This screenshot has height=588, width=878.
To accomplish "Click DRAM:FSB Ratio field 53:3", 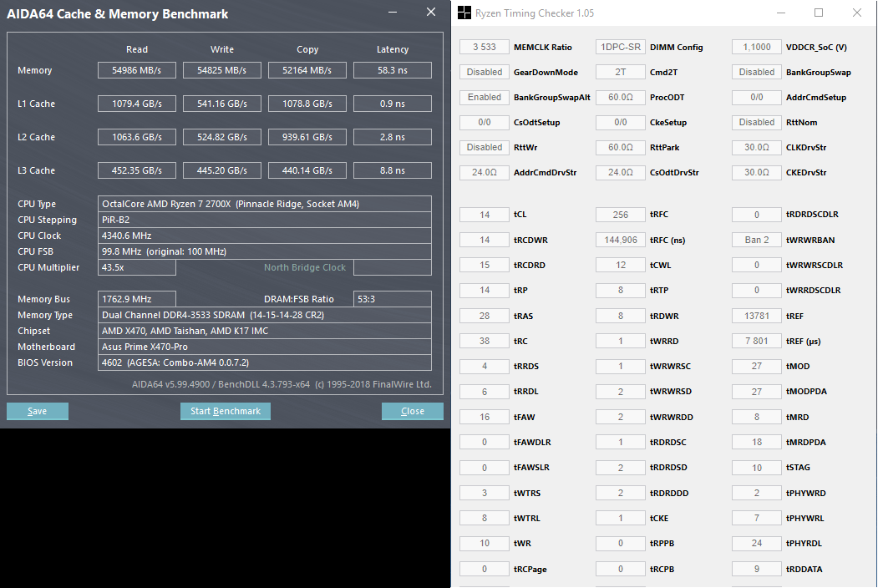I will point(393,299).
